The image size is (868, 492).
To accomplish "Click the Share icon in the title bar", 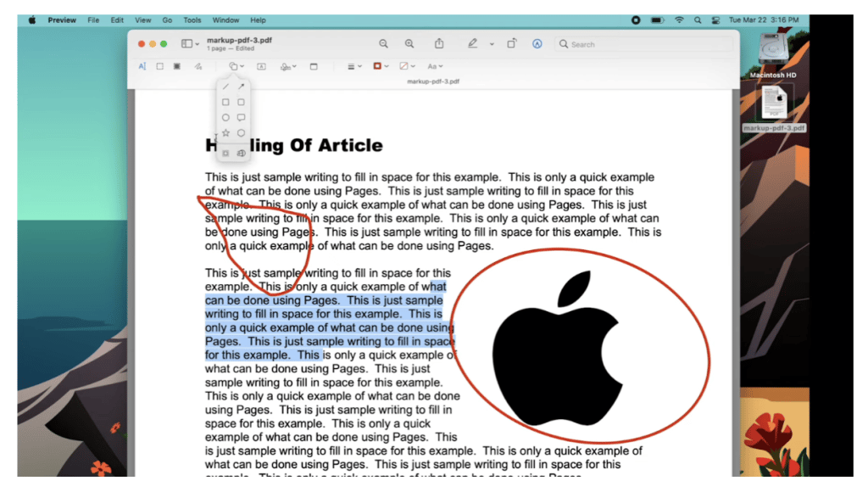I will coord(438,43).
